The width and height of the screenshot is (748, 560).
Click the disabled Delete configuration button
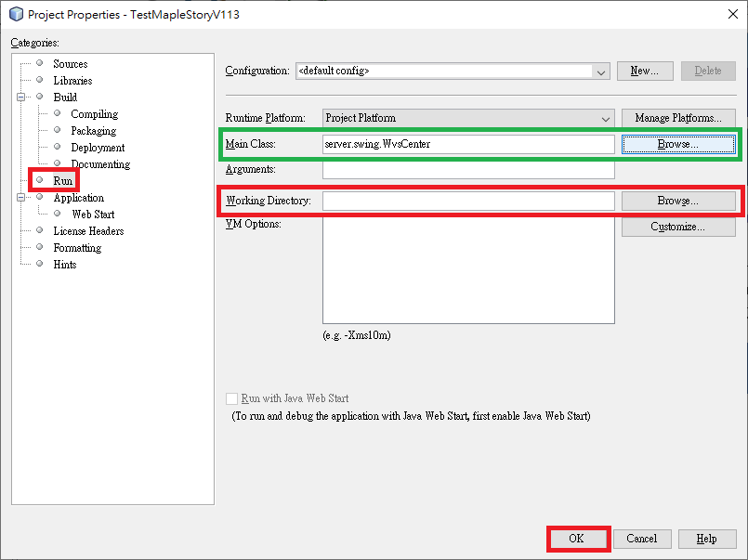pos(708,71)
